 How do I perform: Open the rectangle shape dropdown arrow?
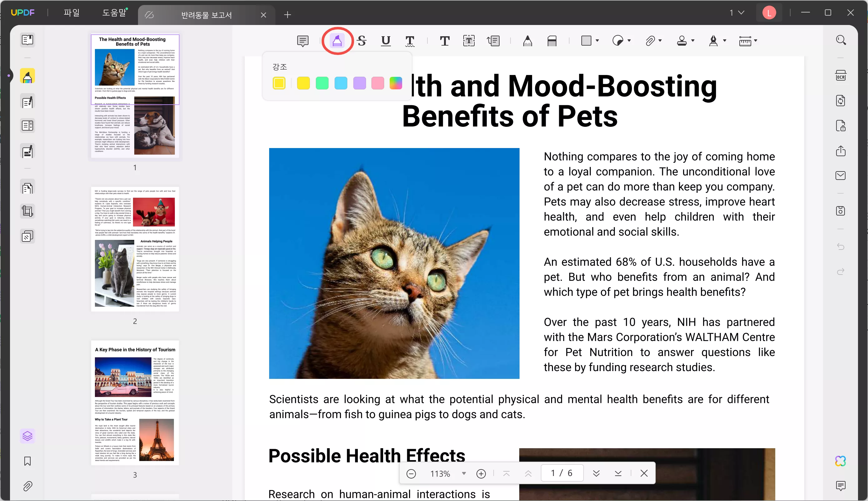pyautogui.click(x=597, y=41)
